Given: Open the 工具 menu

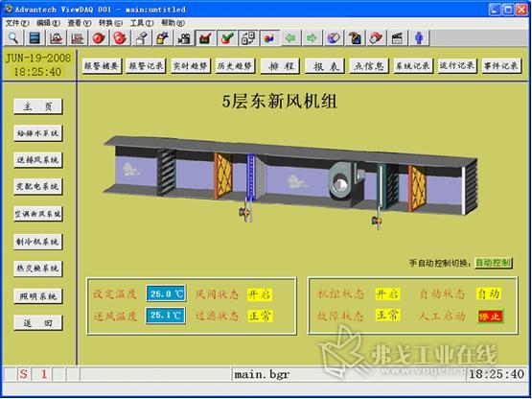Looking at the screenshot, I should pos(142,23).
